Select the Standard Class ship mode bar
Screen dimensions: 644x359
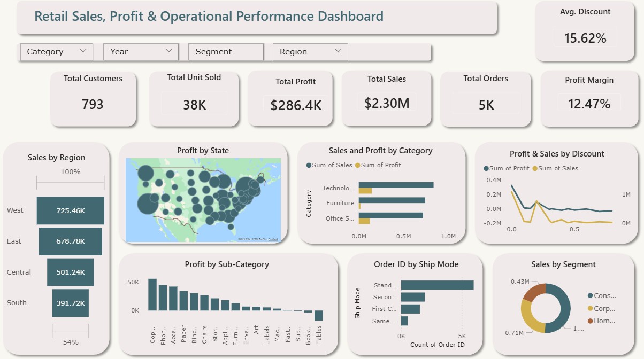[x=437, y=285]
